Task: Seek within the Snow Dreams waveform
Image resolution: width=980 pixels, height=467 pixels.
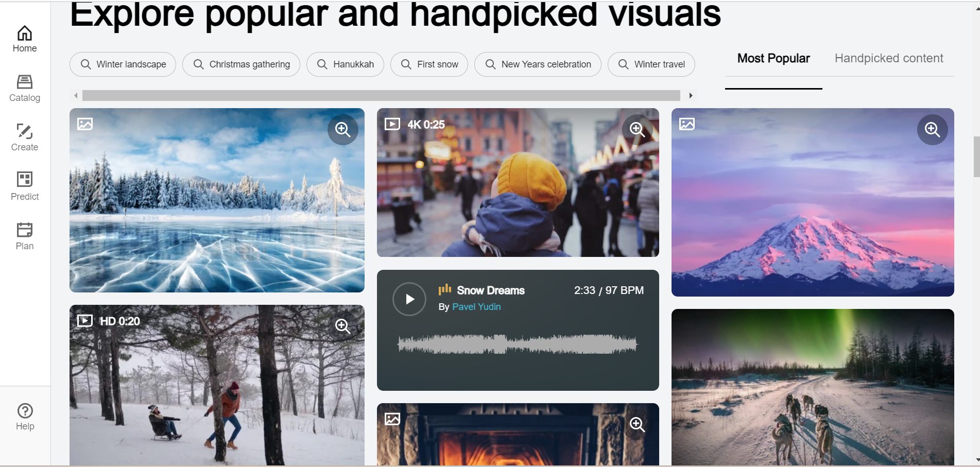Action: pyautogui.click(x=518, y=344)
